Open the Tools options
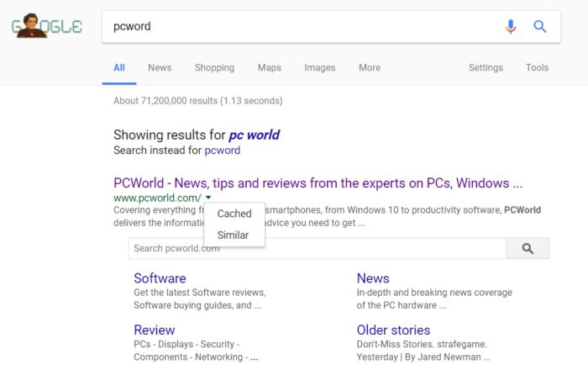 [x=537, y=68]
